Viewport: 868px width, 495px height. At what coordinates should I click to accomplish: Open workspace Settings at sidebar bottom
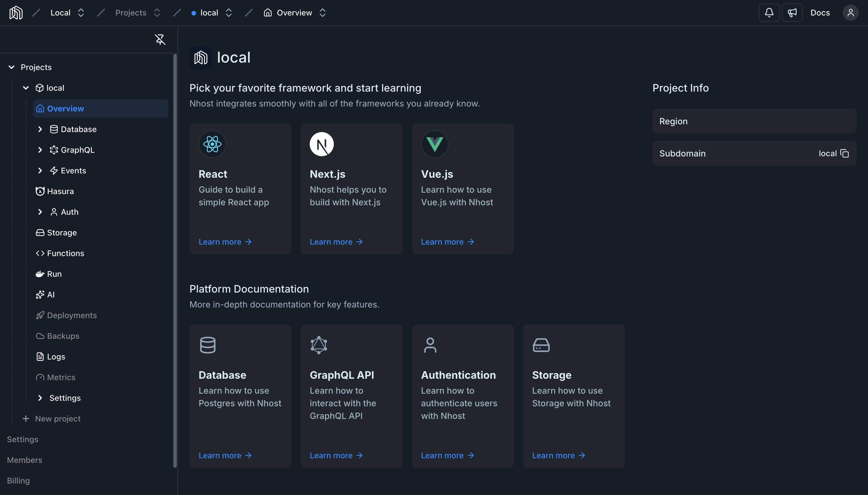23,440
